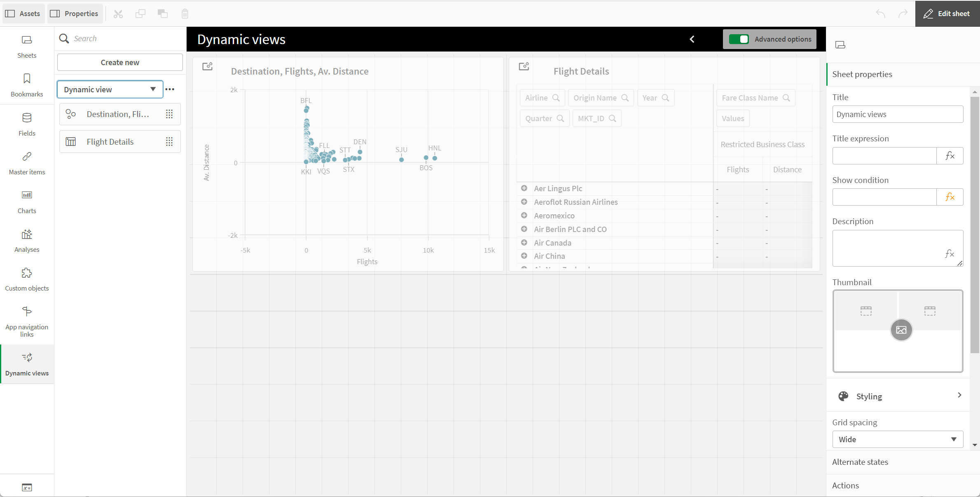Click the Title input field

click(898, 114)
